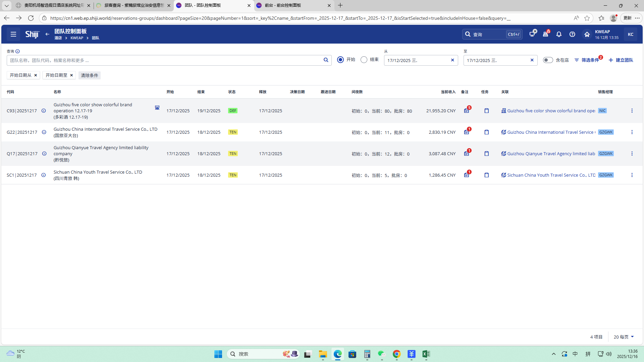The height and width of the screenshot is (362, 644).
Task: Click the search magnifier in query box
Action: coord(326,60)
